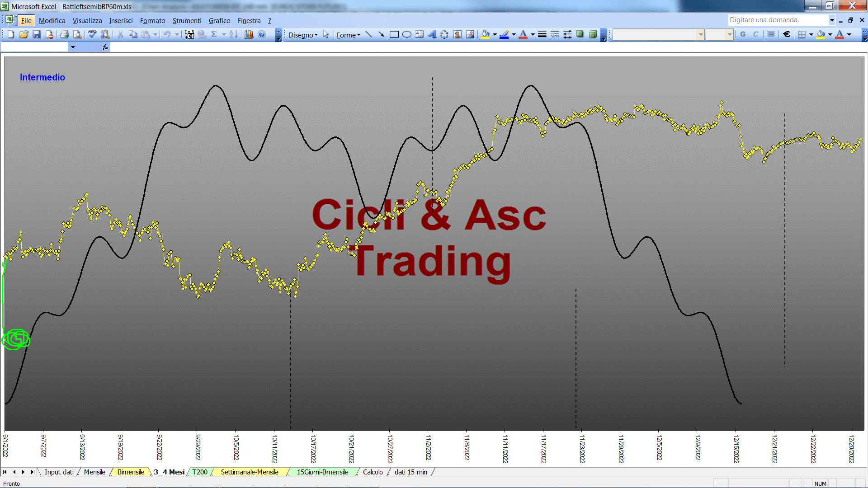The height and width of the screenshot is (488, 868).
Task: Insert picture from file icon
Action: pyautogui.click(x=470, y=34)
